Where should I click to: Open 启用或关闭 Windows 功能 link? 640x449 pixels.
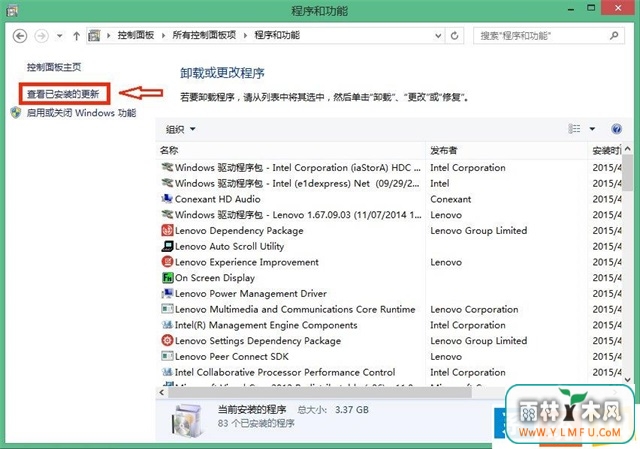(x=81, y=113)
